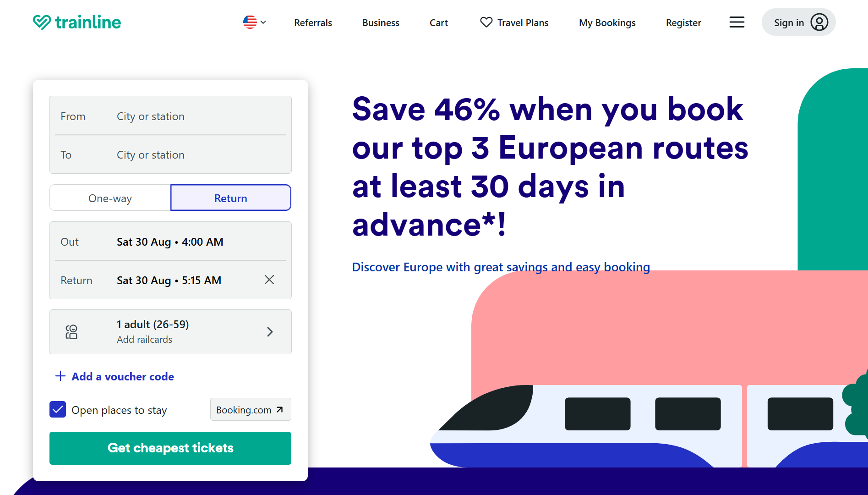The image size is (868, 495).
Task: Uncheck the Open places to stay checkbox
Action: [x=58, y=410]
